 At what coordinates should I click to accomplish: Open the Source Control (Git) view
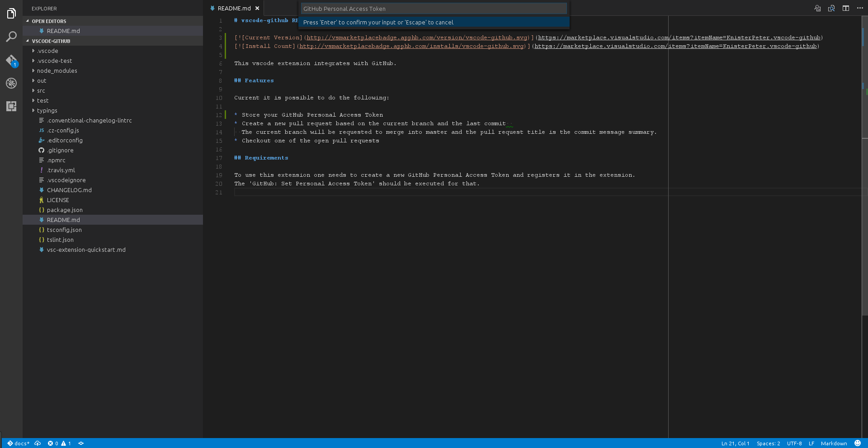click(11, 60)
